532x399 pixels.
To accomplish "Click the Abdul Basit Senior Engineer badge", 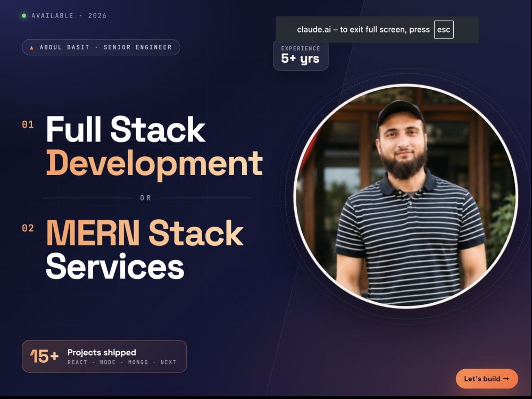I will (101, 47).
